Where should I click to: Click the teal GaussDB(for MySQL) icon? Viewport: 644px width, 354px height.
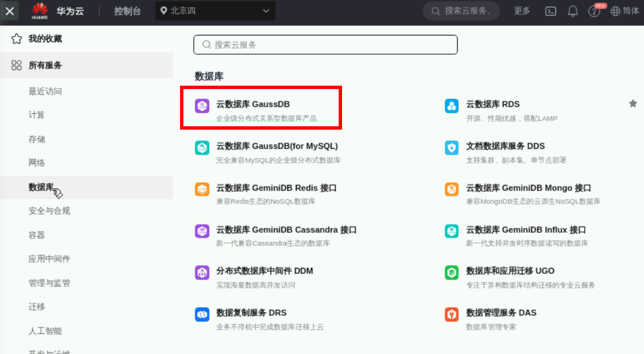point(202,148)
